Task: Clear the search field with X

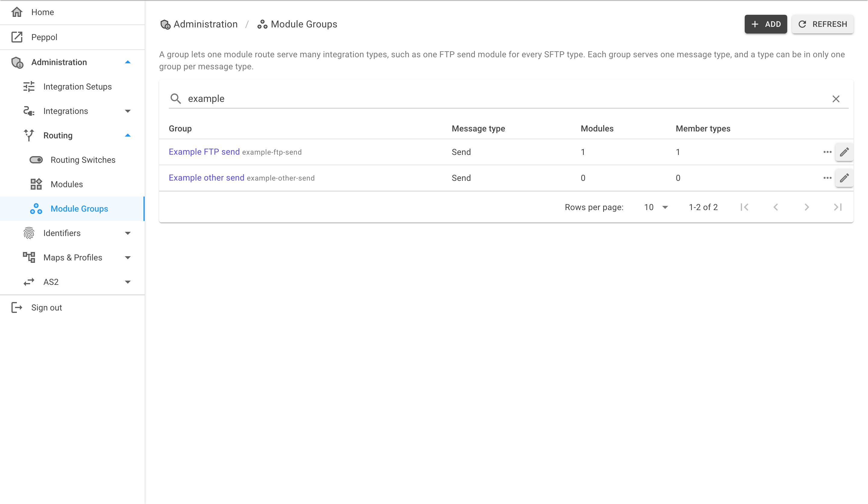Action: pyautogui.click(x=836, y=99)
